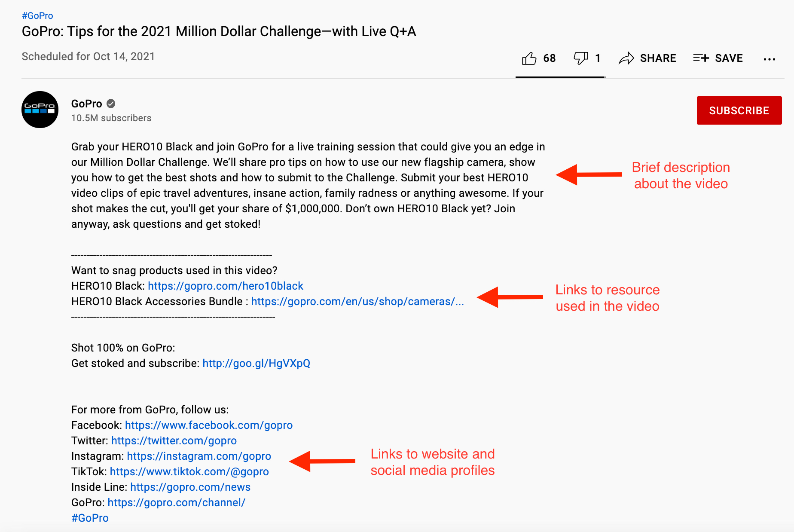
Task: Open the Instagram gopro link
Action: coord(199,456)
